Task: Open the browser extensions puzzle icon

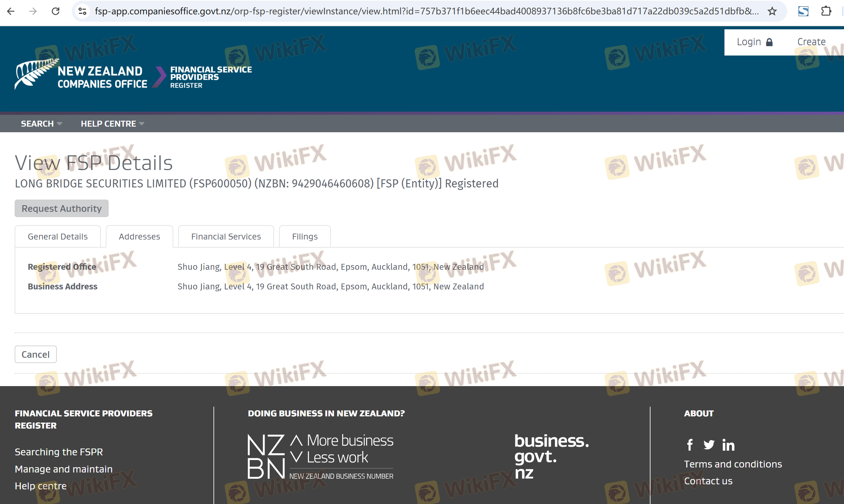Action: [x=826, y=11]
